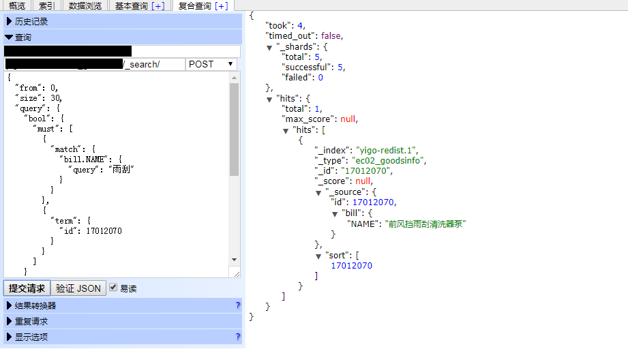This screenshot has height=364, width=628.
Task: Collapse the "sort" JSON node
Action: pyautogui.click(x=319, y=256)
